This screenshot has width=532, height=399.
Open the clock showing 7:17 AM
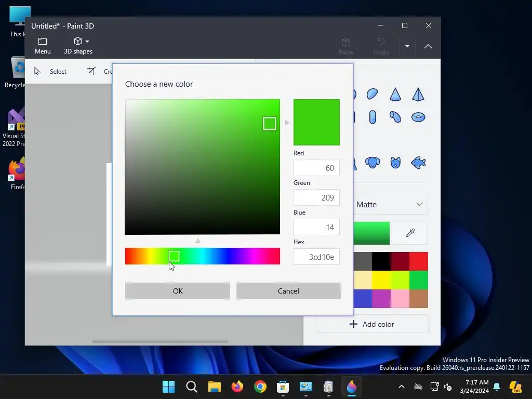click(474, 387)
